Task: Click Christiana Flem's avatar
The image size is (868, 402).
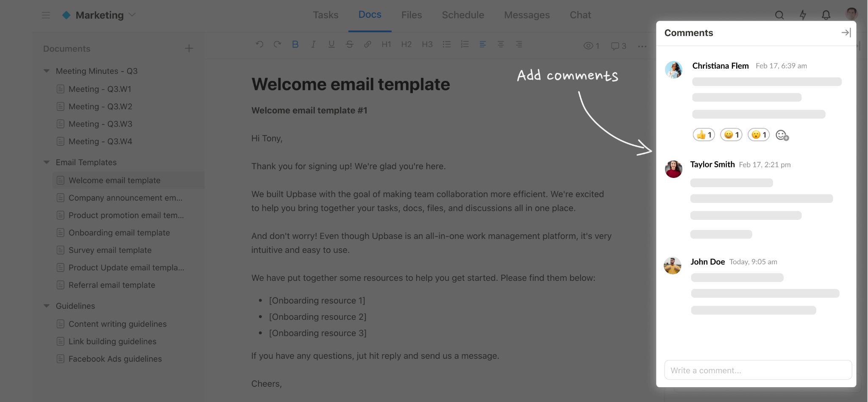Action: coord(673,70)
